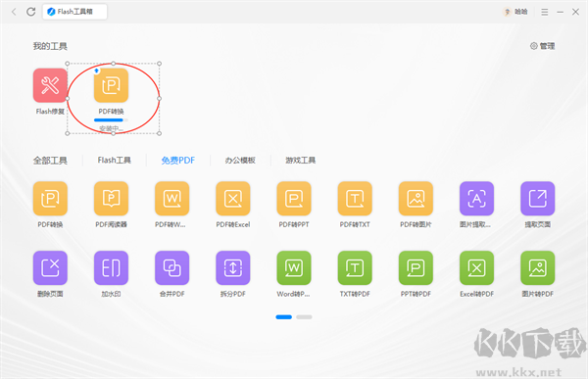Open the 合并PDF merge tool

coord(172,268)
